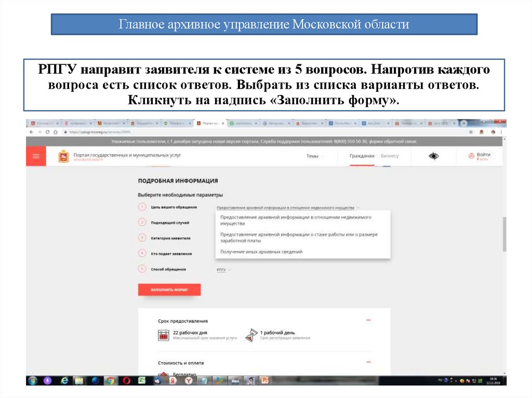Bookmark the page with the star icon
532x398 pixels.
[x=471, y=132]
